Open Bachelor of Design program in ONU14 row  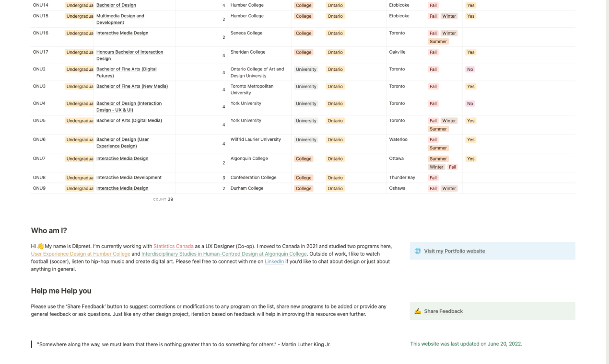pos(116,5)
